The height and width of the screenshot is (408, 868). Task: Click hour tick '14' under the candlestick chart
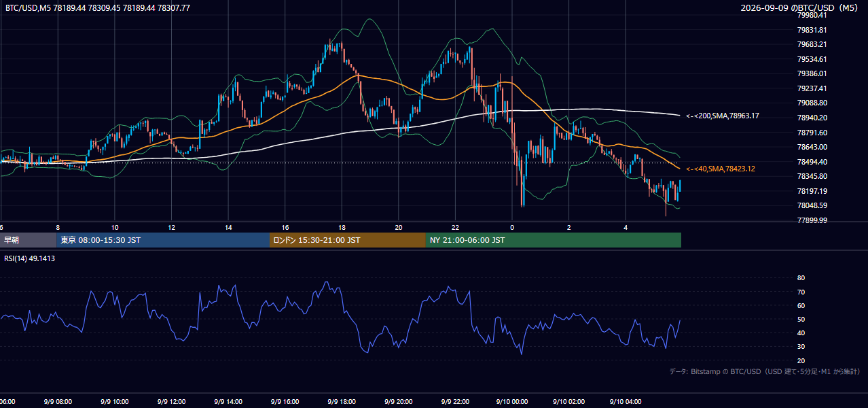coord(229,228)
